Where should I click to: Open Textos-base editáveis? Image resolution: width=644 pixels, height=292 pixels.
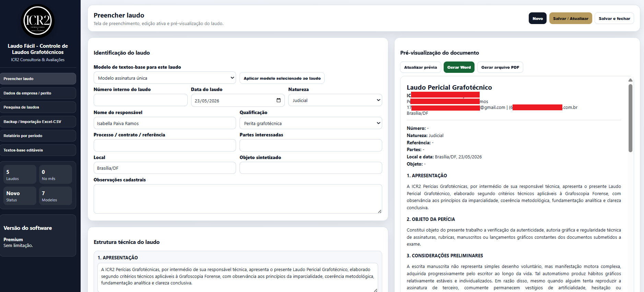pos(38,150)
